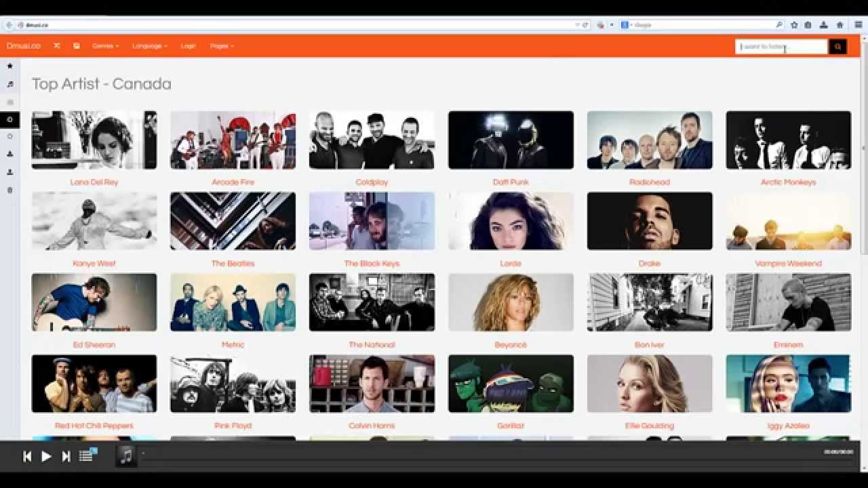This screenshot has width=868, height=488.
Task: Click the star icon in left sidebar
Action: click(x=9, y=66)
